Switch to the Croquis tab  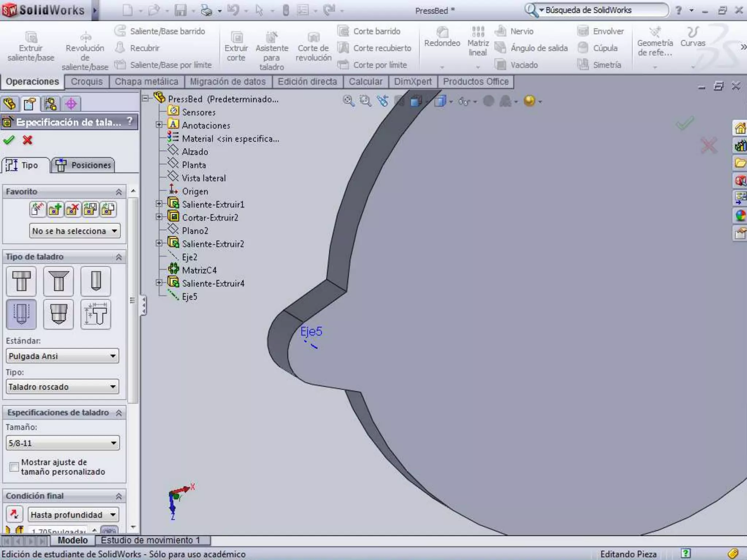[x=86, y=82]
